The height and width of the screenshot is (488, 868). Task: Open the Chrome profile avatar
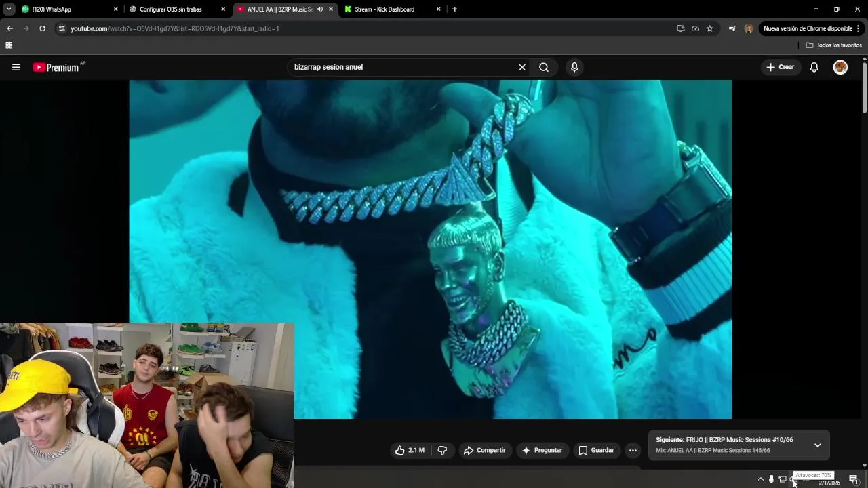(x=749, y=28)
